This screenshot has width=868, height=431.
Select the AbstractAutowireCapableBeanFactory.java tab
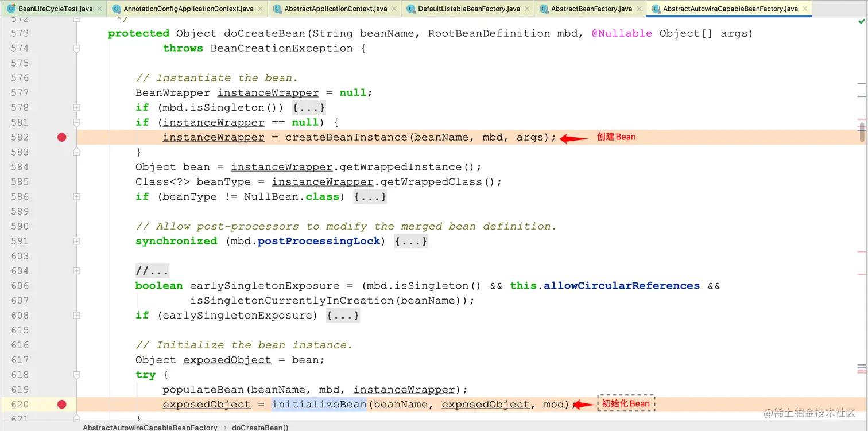730,9
